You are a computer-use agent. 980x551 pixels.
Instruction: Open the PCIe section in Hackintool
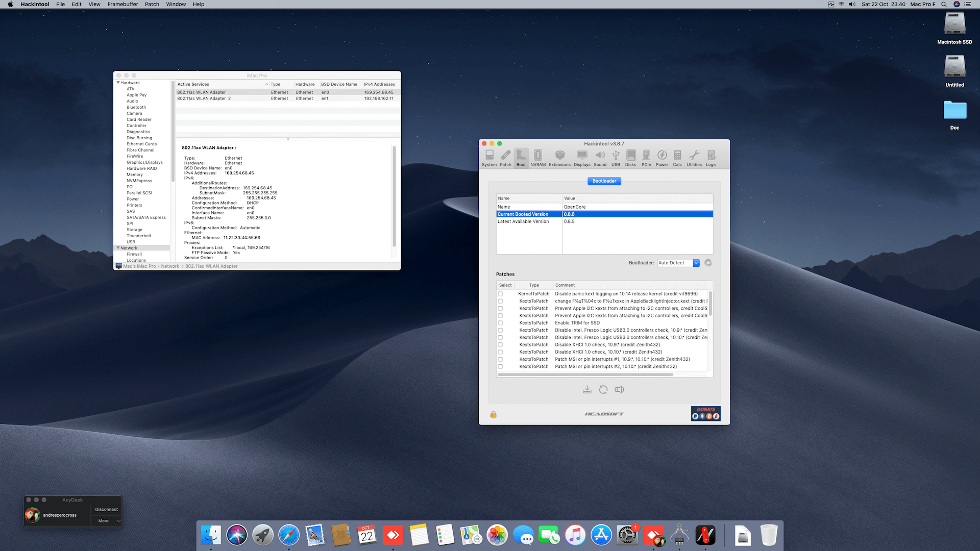[x=646, y=158]
